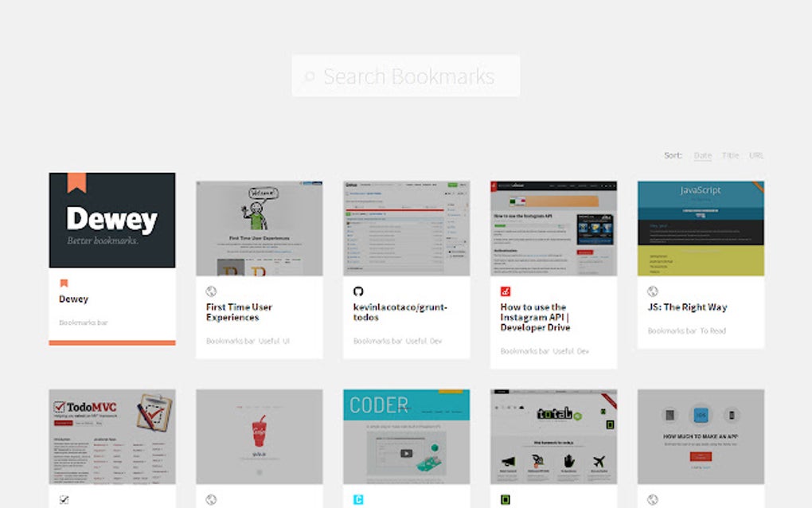Click globe favicon on JS: The Right Way

click(x=653, y=291)
